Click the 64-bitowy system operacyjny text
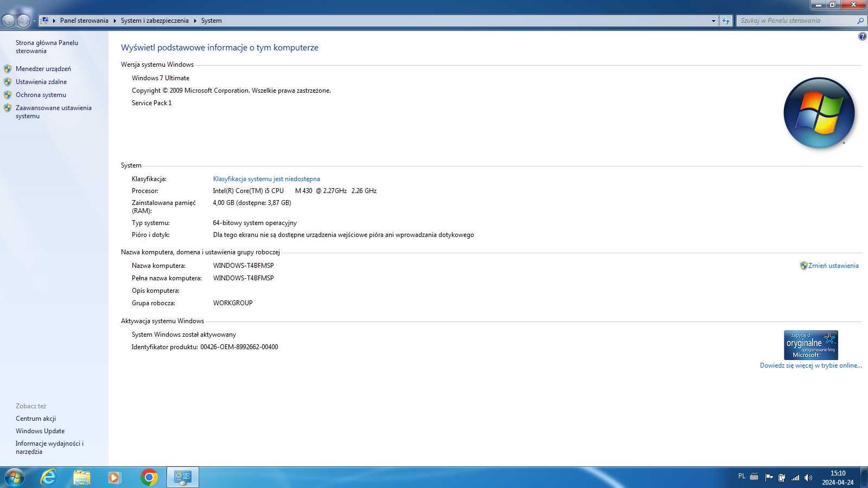The width and height of the screenshot is (868, 488). click(x=255, y=223)
